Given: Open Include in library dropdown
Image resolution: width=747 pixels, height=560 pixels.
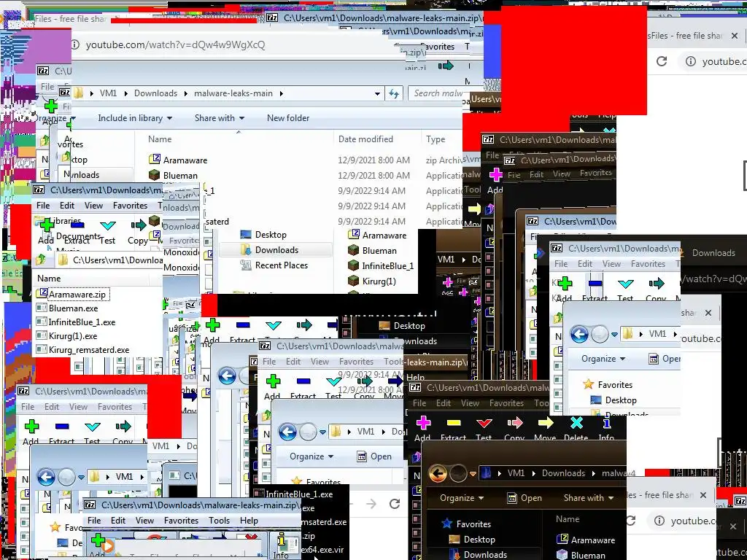Looking at the screenshot, I should point(135,118).
